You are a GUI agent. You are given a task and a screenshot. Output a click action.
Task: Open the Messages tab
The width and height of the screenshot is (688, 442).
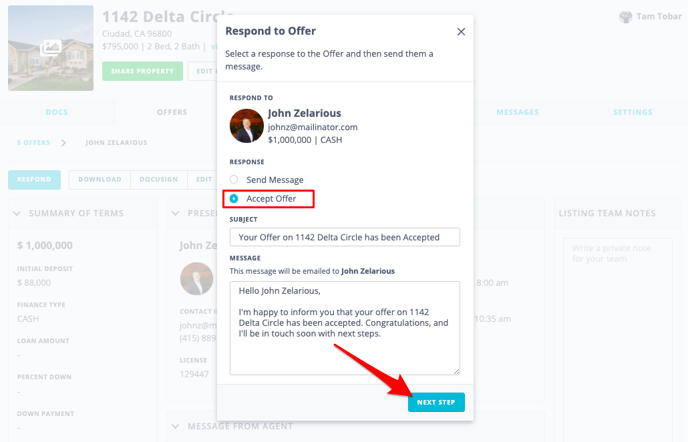point(517,112)
